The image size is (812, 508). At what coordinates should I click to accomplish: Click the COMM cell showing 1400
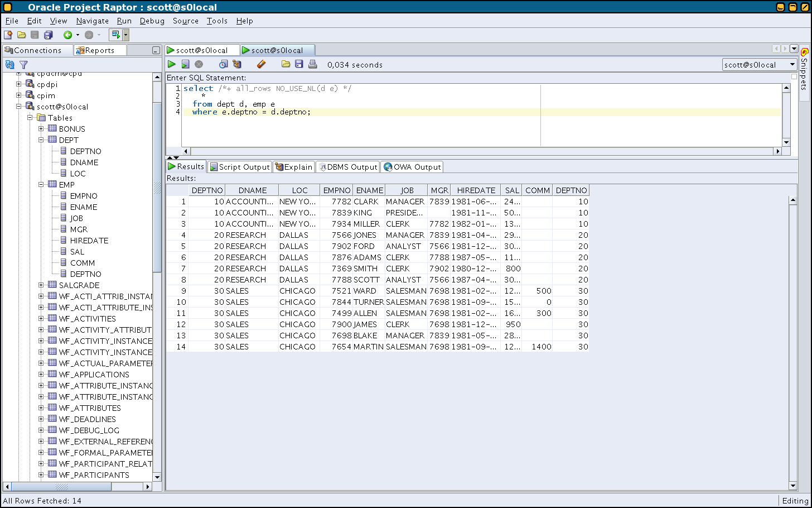pyautogui.click(x=537, y=347)
